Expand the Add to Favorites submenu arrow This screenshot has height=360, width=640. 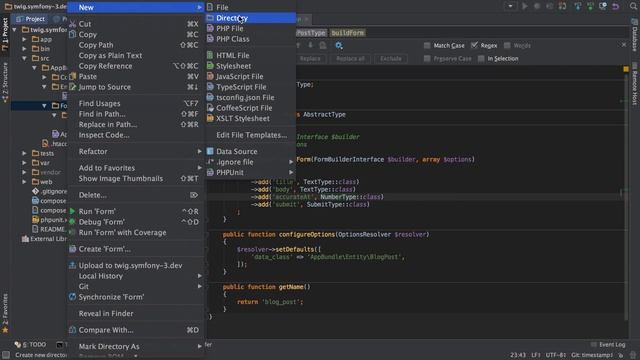coord(200,168)
